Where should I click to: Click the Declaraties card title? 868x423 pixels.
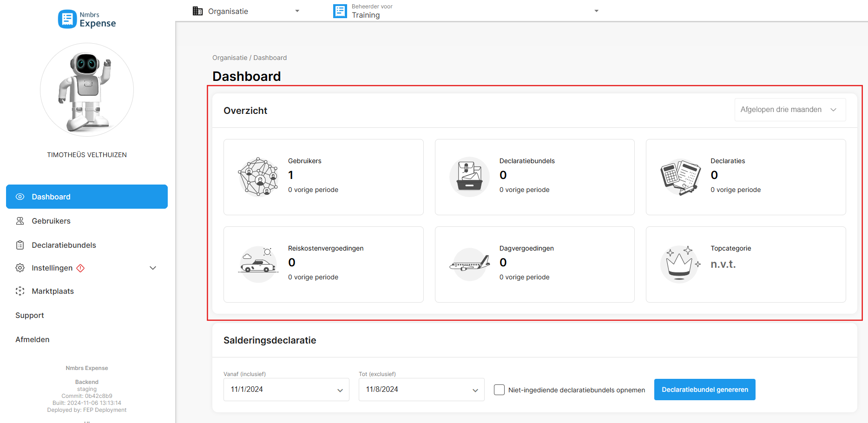[728, 161]
